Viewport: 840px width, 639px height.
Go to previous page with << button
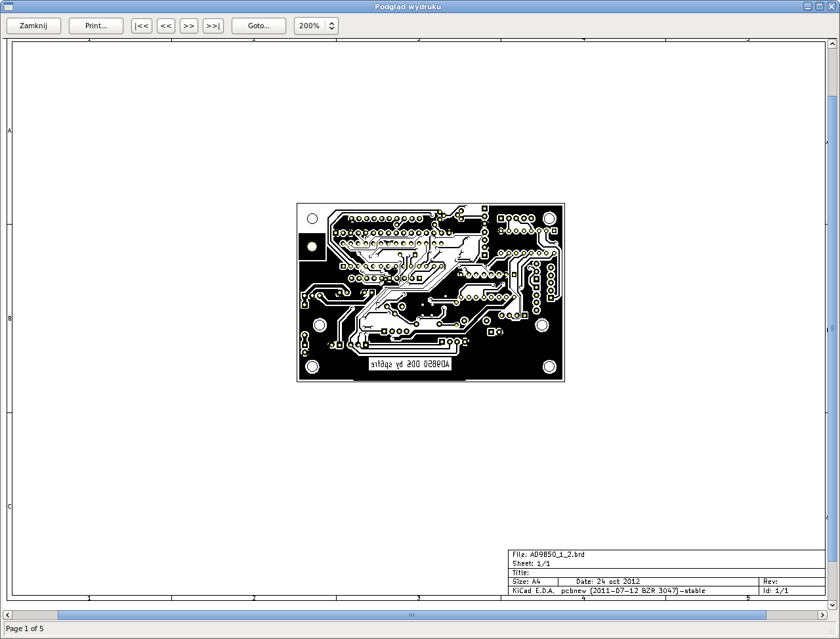[x=166, y=26]
